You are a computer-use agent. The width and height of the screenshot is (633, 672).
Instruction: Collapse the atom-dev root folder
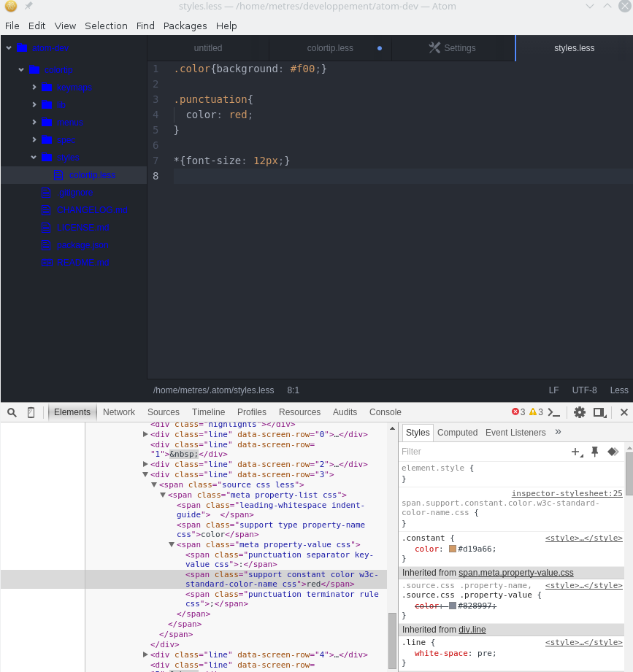(x=9, y=47)
